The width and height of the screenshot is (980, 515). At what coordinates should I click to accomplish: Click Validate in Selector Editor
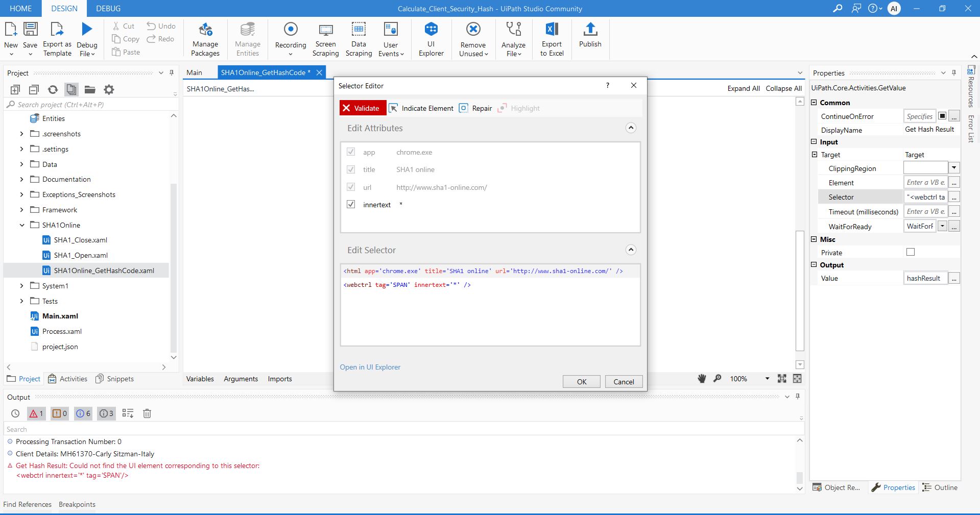(363, 108)
